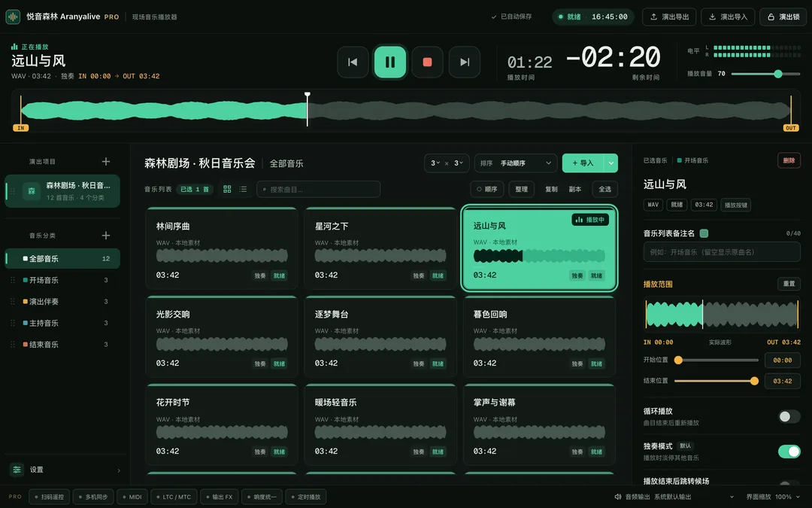The width and height of the screenshot is (812, 508).
Task: Switch to list view icon
Action: [243, 189]
